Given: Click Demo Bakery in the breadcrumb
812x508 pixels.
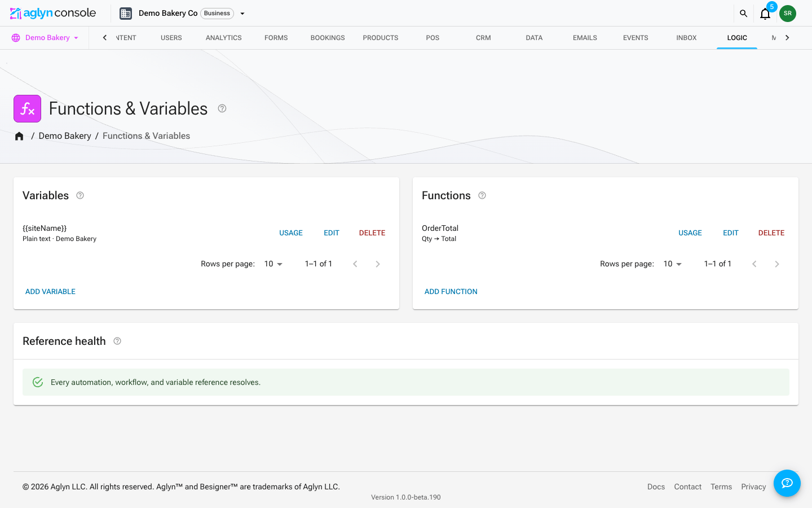Looking at the screenshot, I should point(65,136).
